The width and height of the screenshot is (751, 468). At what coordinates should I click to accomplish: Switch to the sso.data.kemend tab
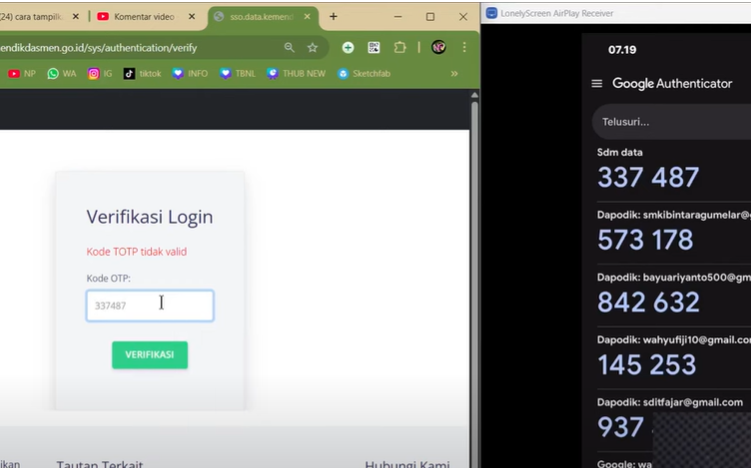pos(261,17)
